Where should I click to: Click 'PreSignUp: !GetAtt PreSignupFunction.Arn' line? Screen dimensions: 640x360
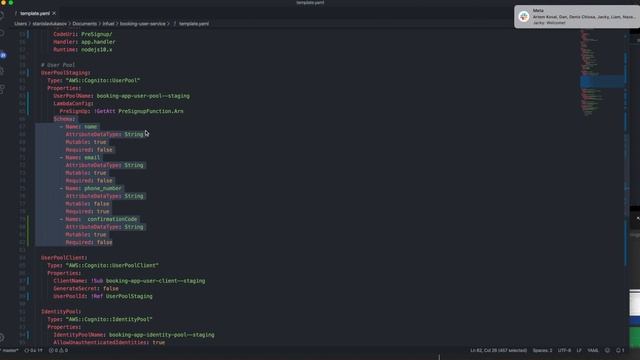click(121, 111)
